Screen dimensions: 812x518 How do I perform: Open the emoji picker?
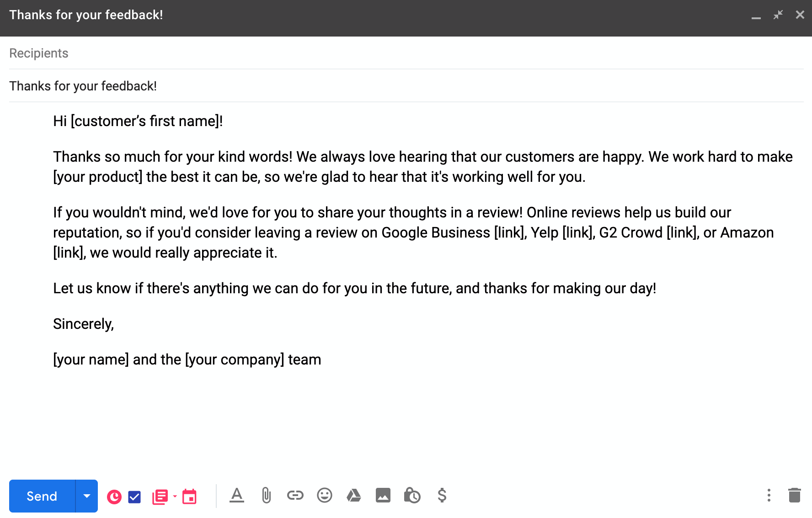[324, 496]
